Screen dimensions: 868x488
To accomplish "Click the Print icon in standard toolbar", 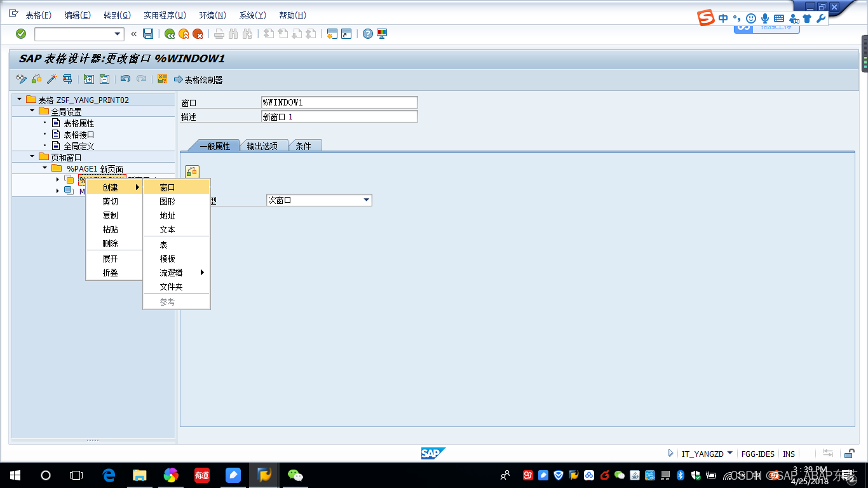I will coord(219,34).
